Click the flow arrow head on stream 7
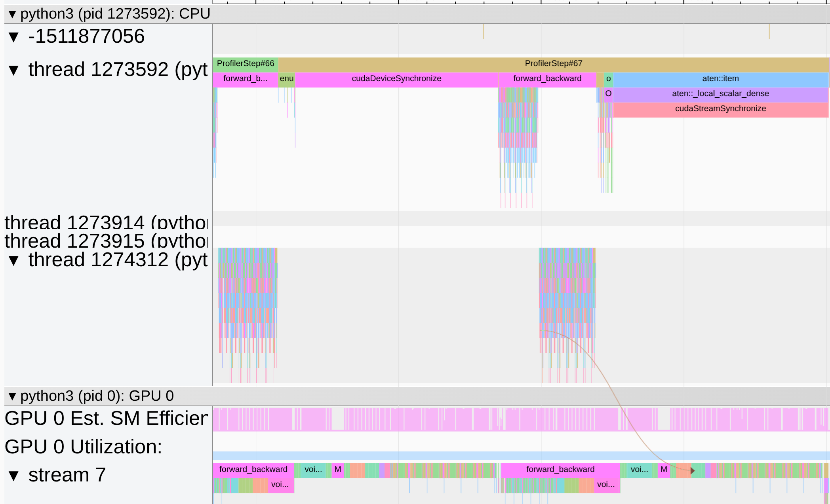 [x=692, y=471]
